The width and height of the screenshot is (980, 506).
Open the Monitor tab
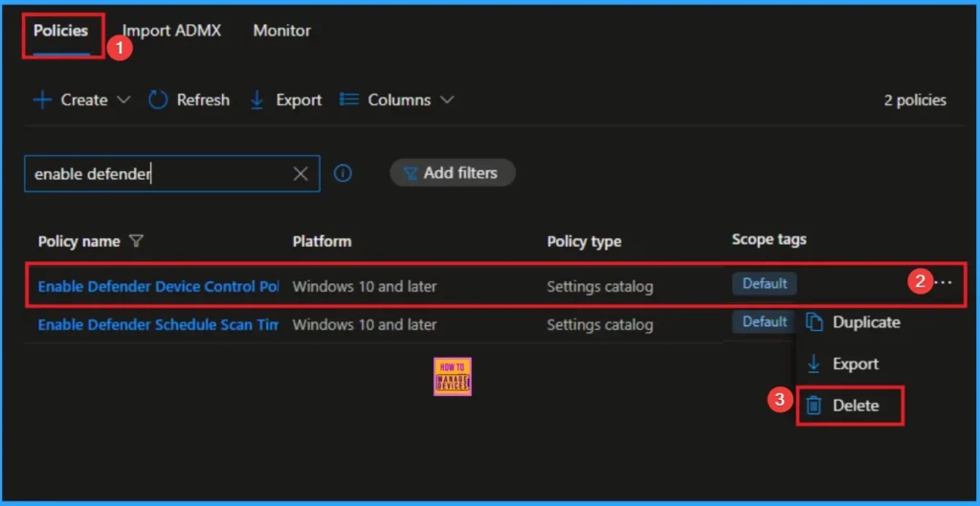click(x=282, y=31)
